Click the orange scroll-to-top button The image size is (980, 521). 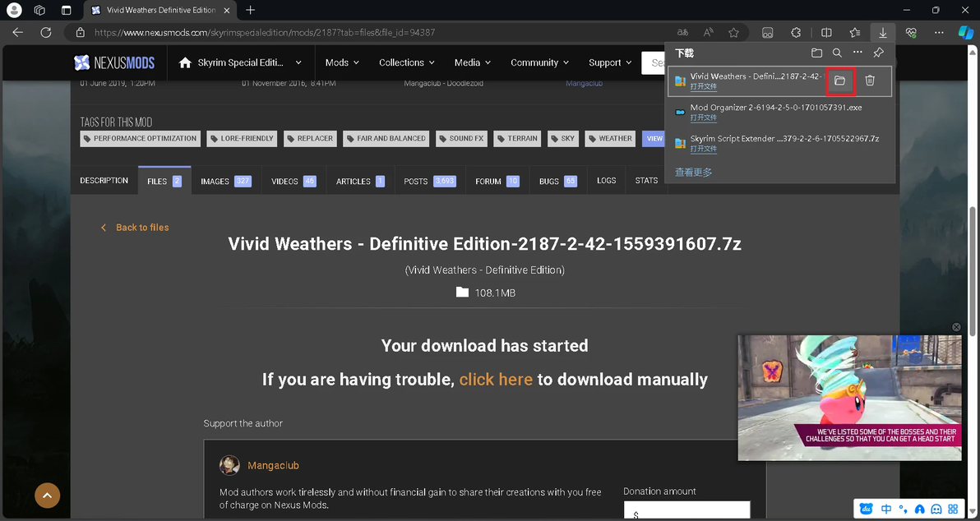coord(48,496)
